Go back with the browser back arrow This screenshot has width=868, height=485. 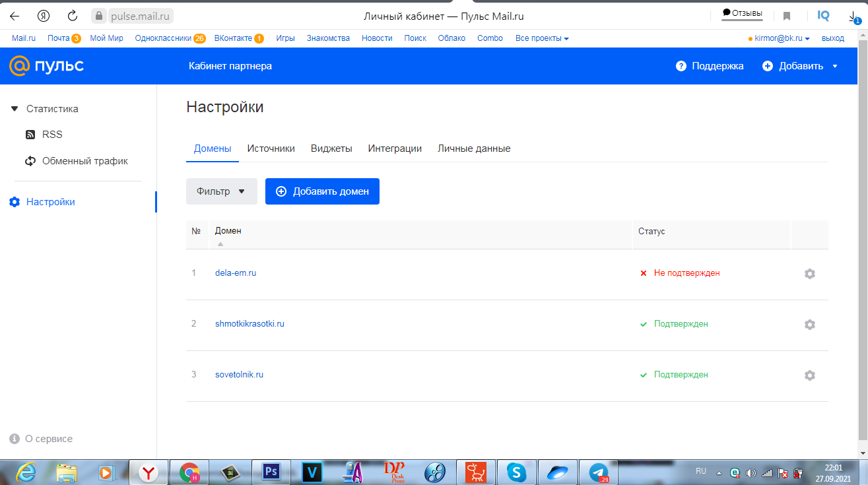point(15,15)
